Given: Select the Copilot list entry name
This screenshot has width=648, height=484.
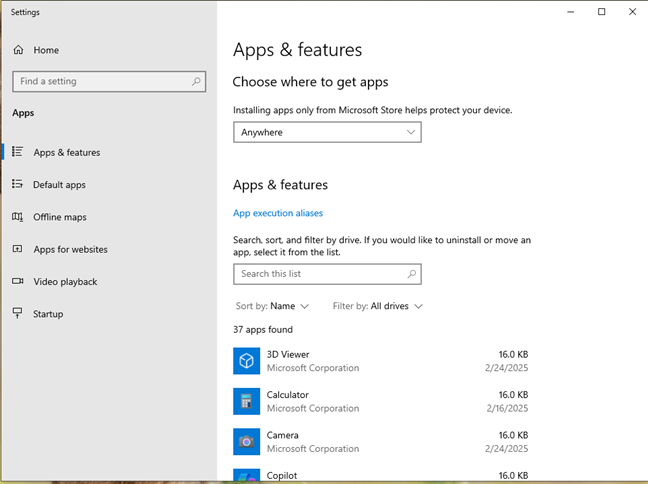Looking at the screenshot, I should [282, 476].
